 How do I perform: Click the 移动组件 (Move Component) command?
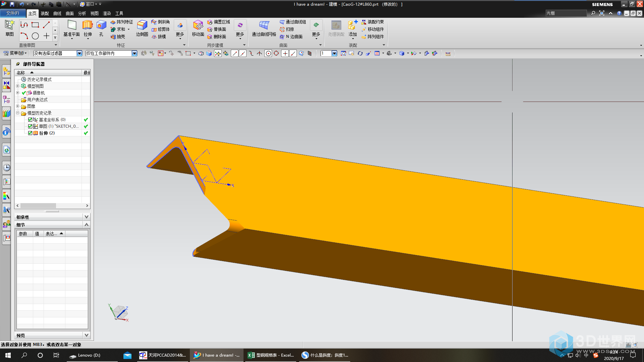click(372, 29)
